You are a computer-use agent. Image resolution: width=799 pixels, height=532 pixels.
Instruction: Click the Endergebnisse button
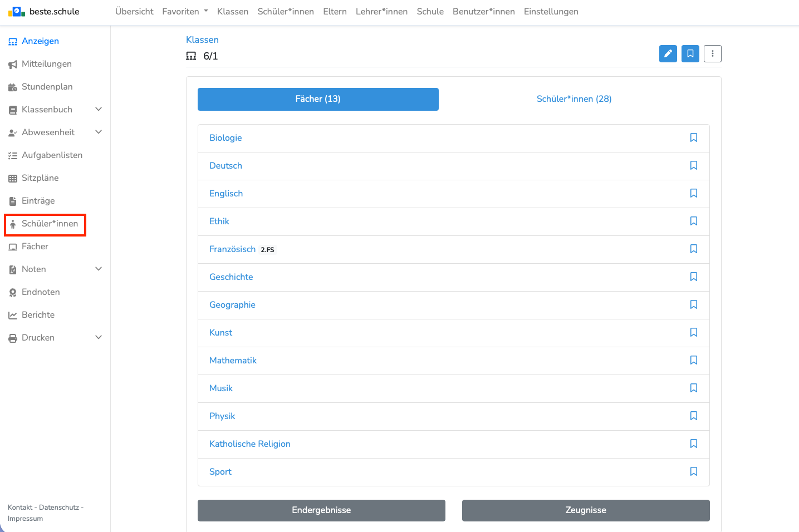point(321,510)
